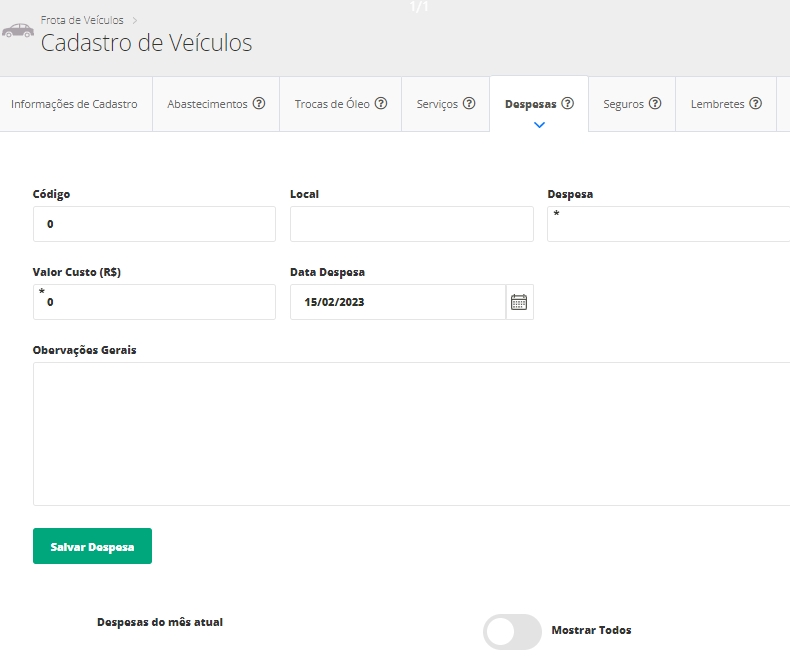Open the calendar picker for Data Despesa
The height and width of the screenshot is (658, 790).
[519, 302]
